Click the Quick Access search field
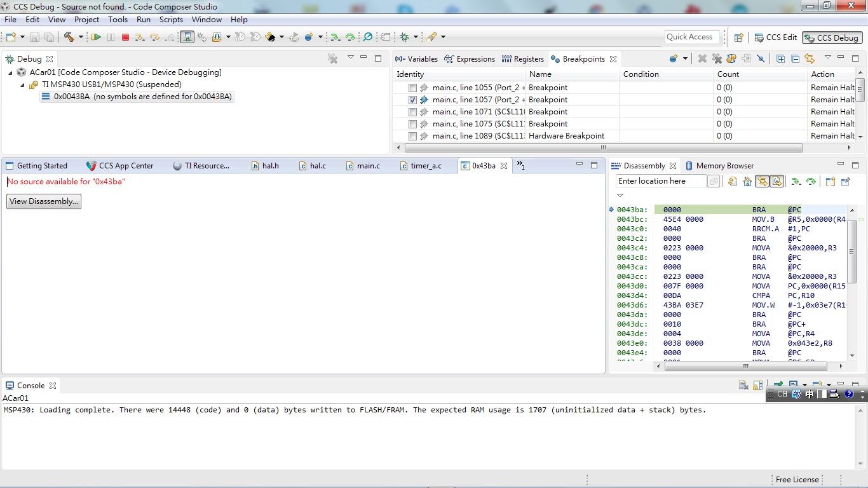 pos(692,37)
